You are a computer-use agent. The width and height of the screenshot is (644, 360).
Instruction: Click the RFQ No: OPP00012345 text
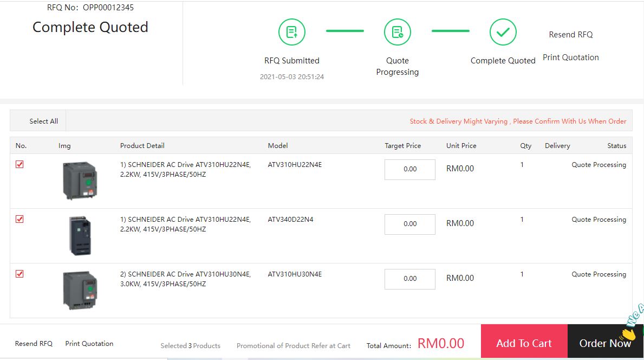[x=90, y=8]
